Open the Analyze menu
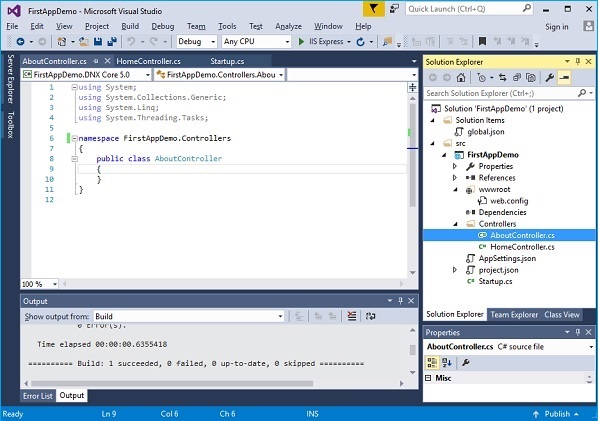 [290, 26]
